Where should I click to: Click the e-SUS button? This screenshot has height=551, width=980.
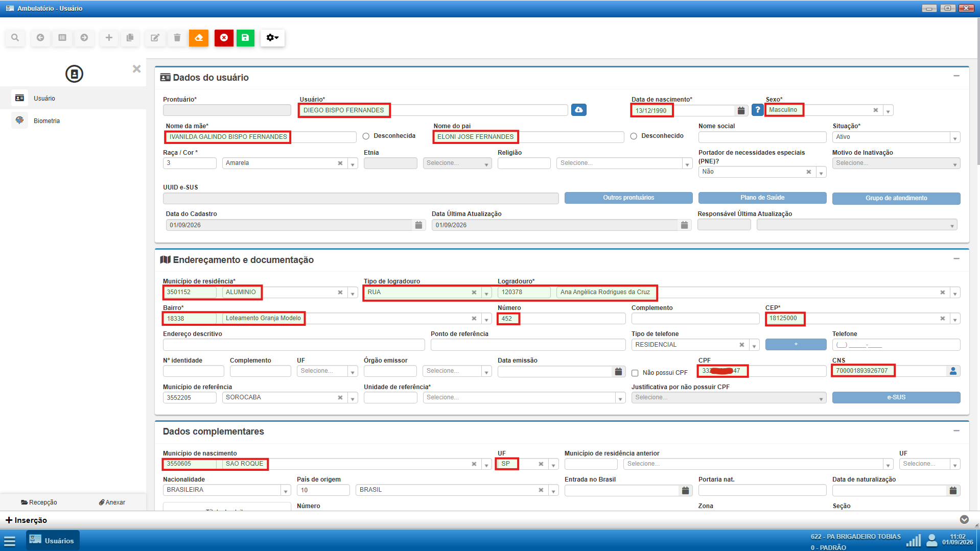click(x=896, y=397)
